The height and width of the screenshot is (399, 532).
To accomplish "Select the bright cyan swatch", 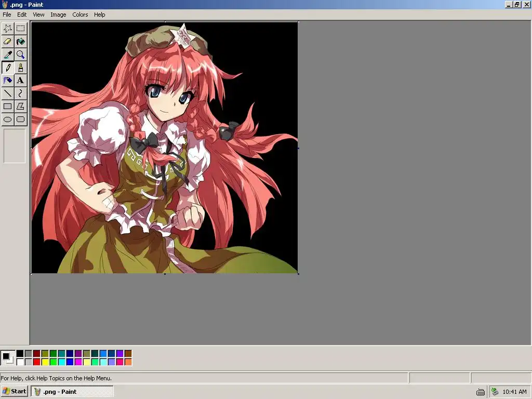I will pyautogui.click(x=62, y=362).
